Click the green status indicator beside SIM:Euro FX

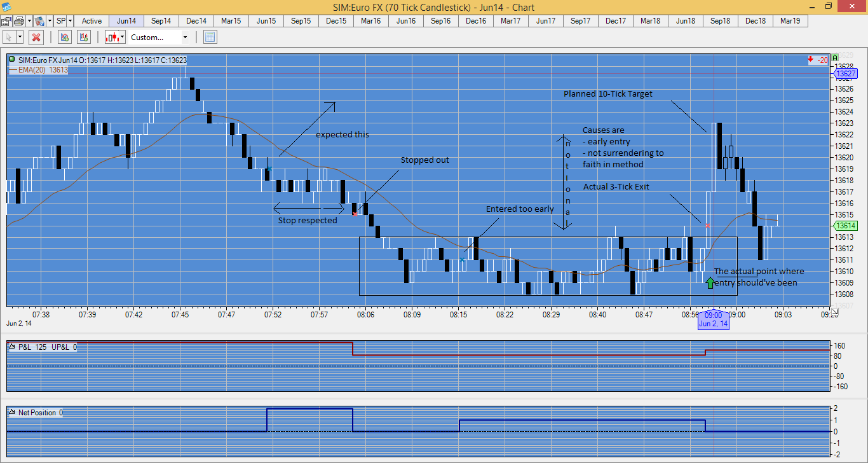click(x=12, y=60)
